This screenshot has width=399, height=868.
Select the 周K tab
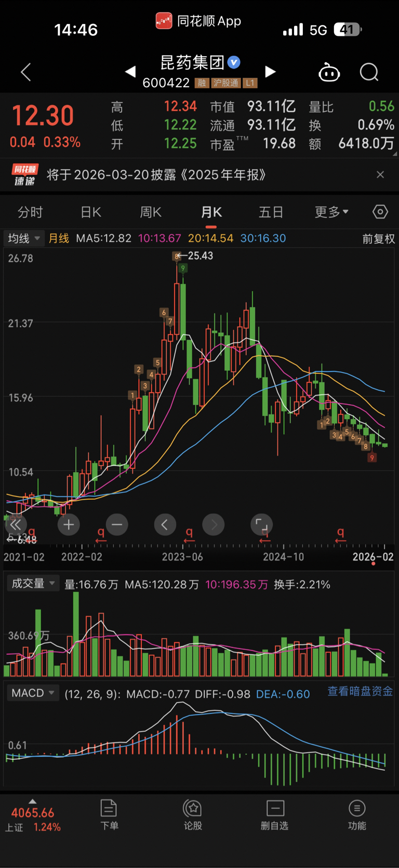coord(151,212)
